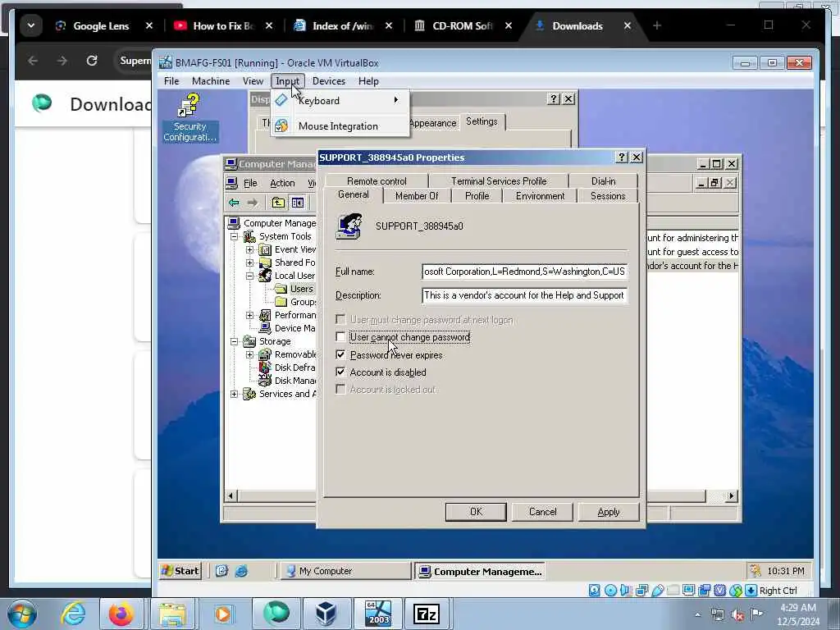
Task: Select the Environment tab
Action: [x=540, y=196]
